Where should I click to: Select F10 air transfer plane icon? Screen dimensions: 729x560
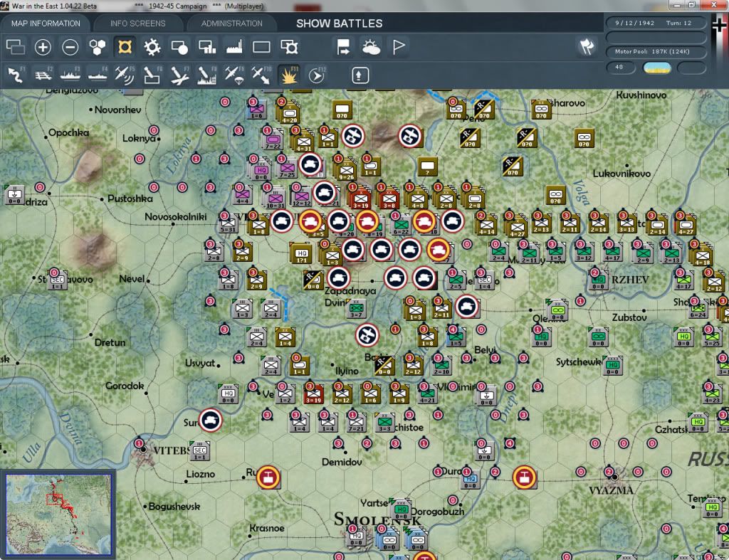pyautogui.click(x=261, y=75)
